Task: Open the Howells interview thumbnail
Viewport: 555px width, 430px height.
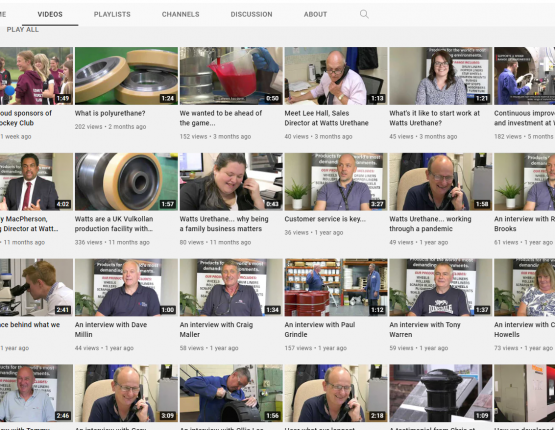Action: coord(525,287)
